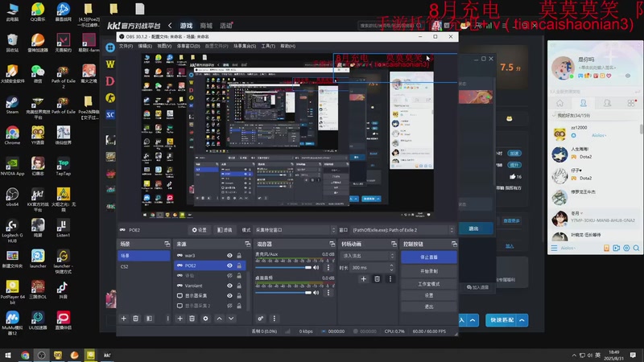Open video call icon in friends window
Image resolution: width=644 pixels, height=362 pixels.
(x=616, y=248)
